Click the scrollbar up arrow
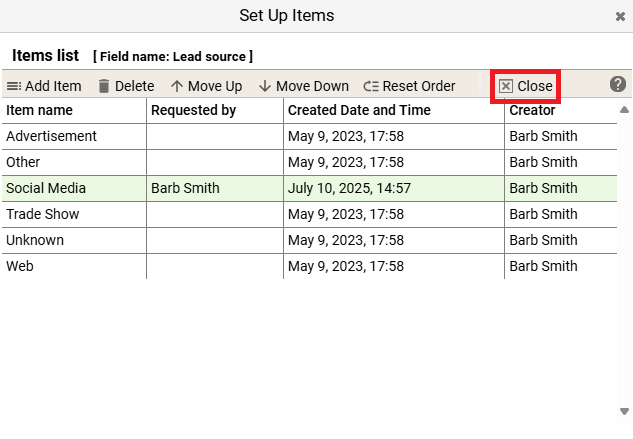 coord(624,109)
